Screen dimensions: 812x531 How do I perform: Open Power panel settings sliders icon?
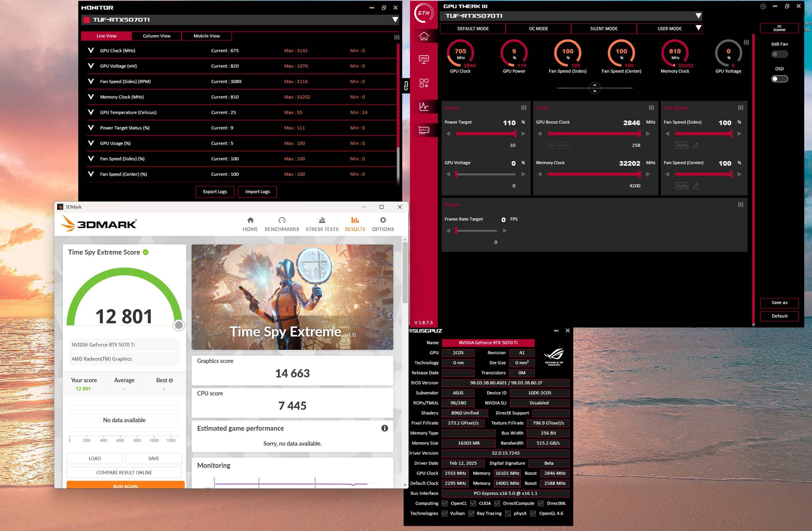(x=524, y=108)
